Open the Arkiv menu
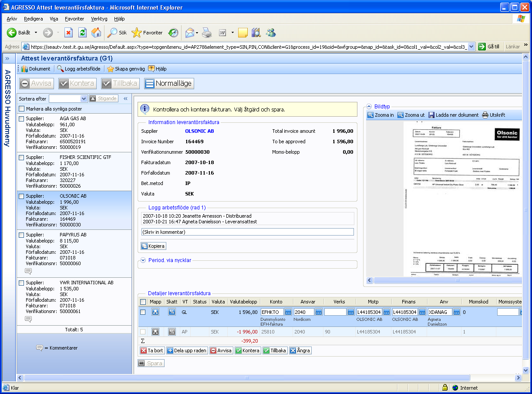The height and width of the screenshot is (394, 532). [x=12, y=19]
